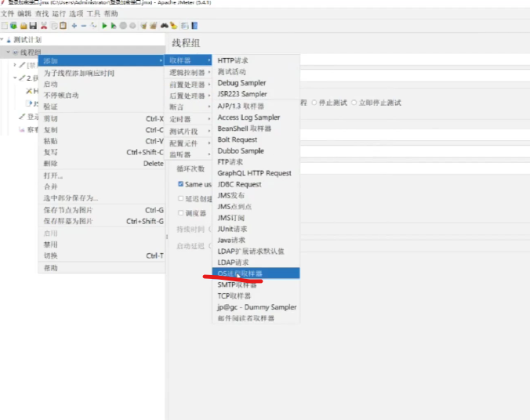Screen dimensions: 530x420
Task: Click 剪切 in context menu
Action: tap(102, 118)
